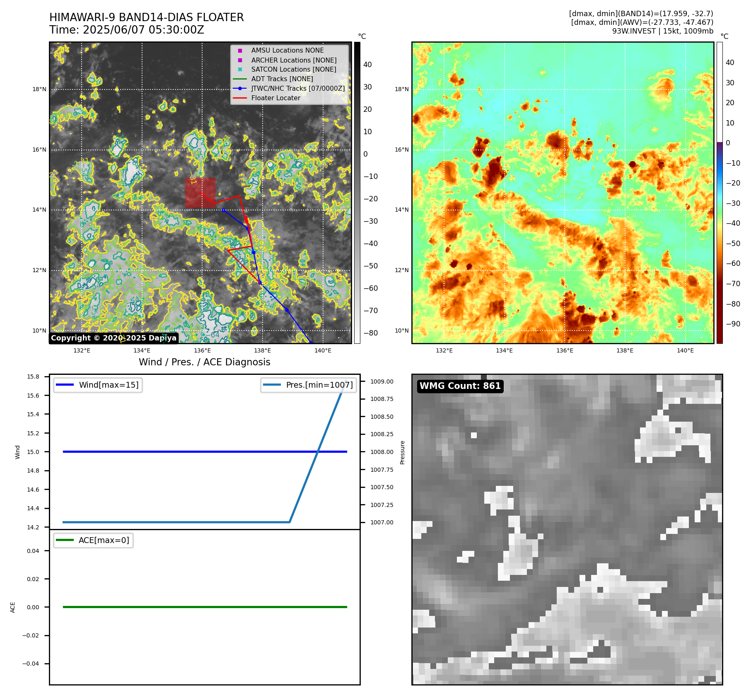The height and width of the screenshot is (700, 751).
Task: Click the rising pressure line in chart
Action: coord(318,451)
